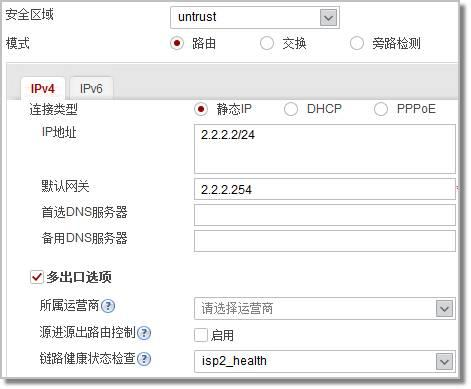The height and width of the screenshot is (389, 471).
Task: Click 默认网关 field with 2.2.2.254
Action: 325,189
